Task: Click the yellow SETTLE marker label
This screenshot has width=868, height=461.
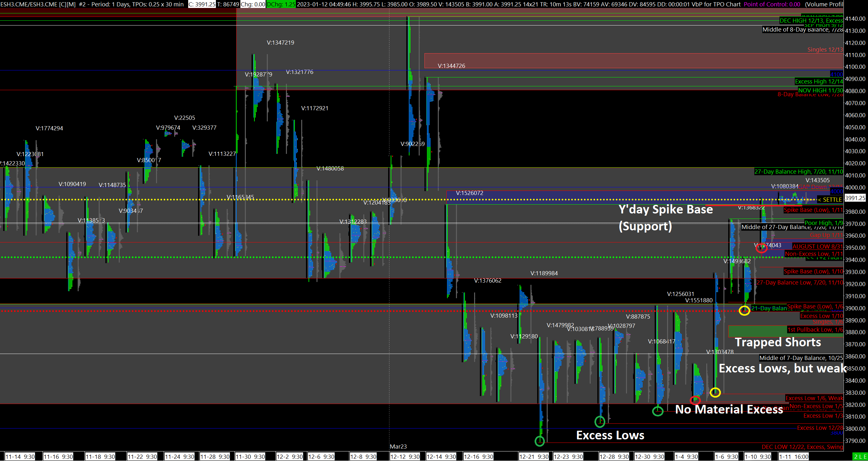Action: (x=830, y=200)
